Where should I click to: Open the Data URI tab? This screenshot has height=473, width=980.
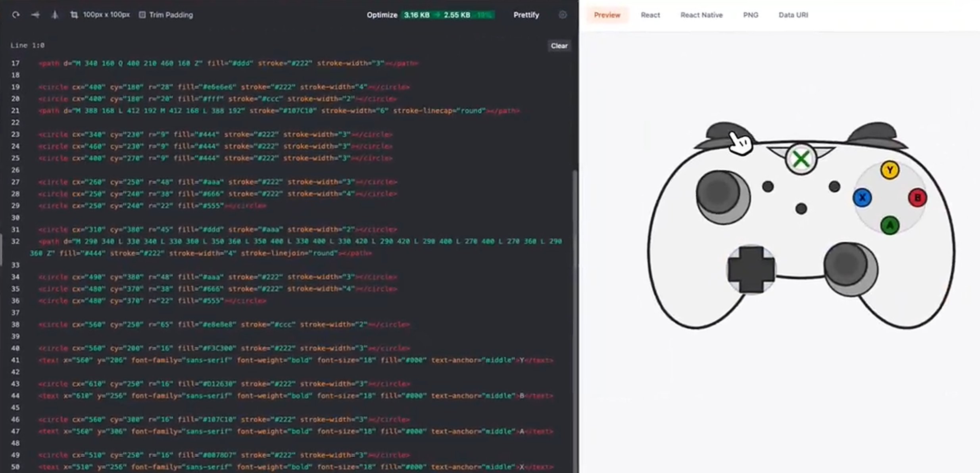[793, 15]
